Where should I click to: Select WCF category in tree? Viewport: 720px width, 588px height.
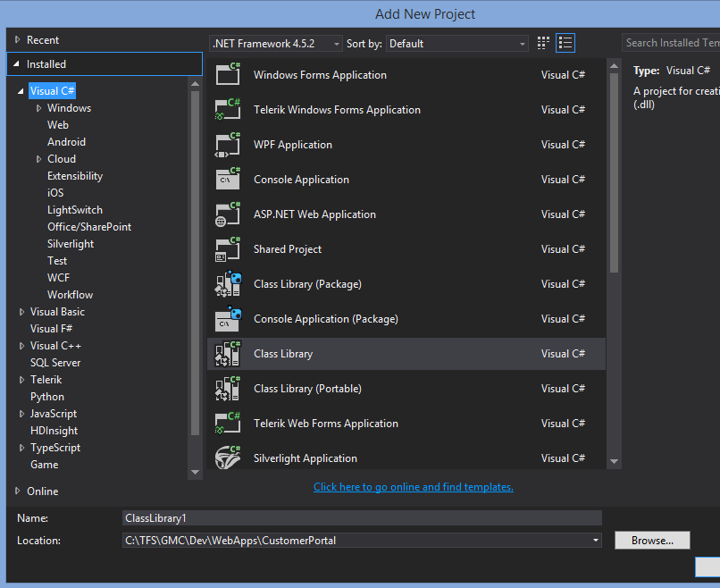coord(58,278)
